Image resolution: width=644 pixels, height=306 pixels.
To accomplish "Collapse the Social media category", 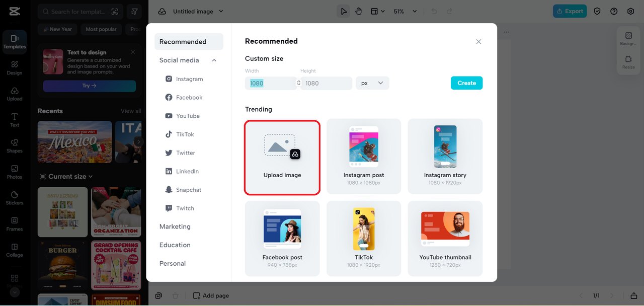I will (x=214, y=60).
